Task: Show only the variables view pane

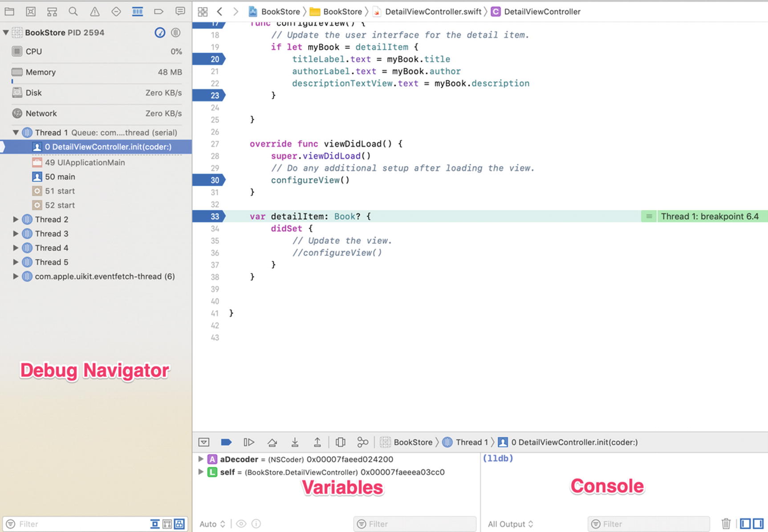Action: pos(745,524)
